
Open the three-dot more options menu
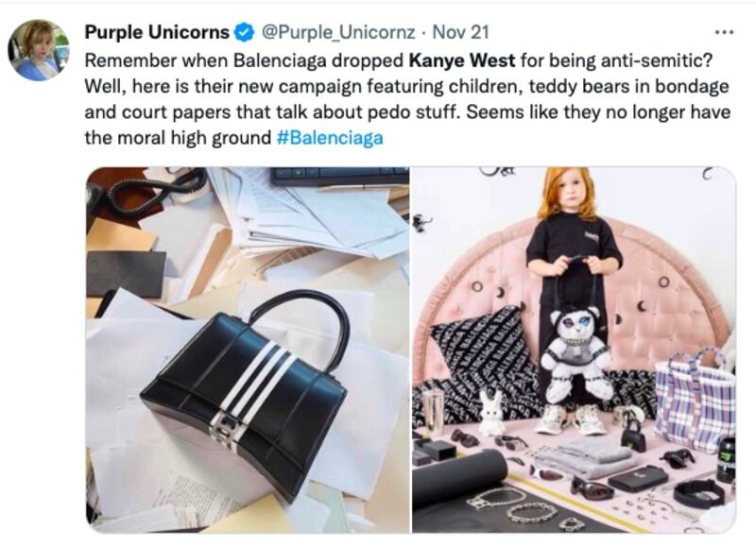(724, 32)
